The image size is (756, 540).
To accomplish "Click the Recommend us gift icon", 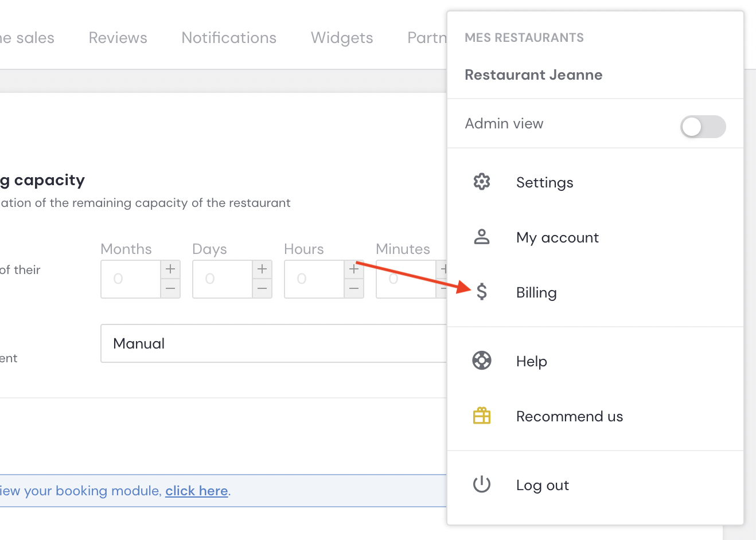I will pyautogui.click(x=482, y=416).
